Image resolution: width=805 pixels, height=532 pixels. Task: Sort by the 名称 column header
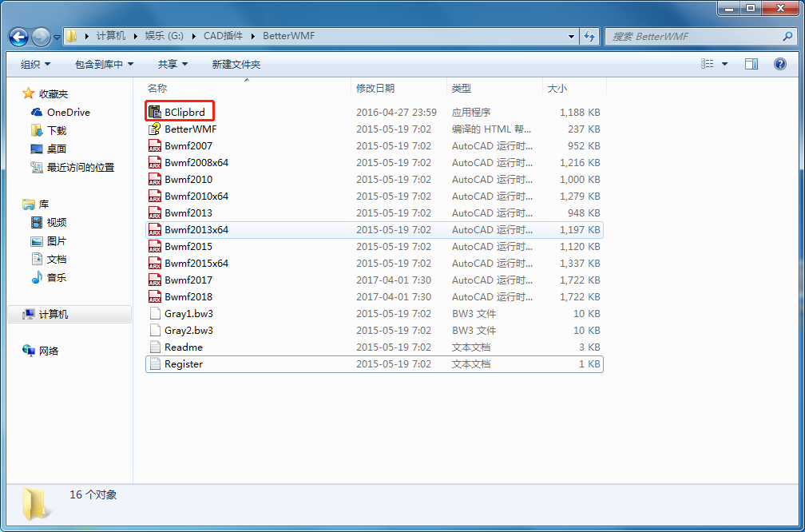click(247, 89)
